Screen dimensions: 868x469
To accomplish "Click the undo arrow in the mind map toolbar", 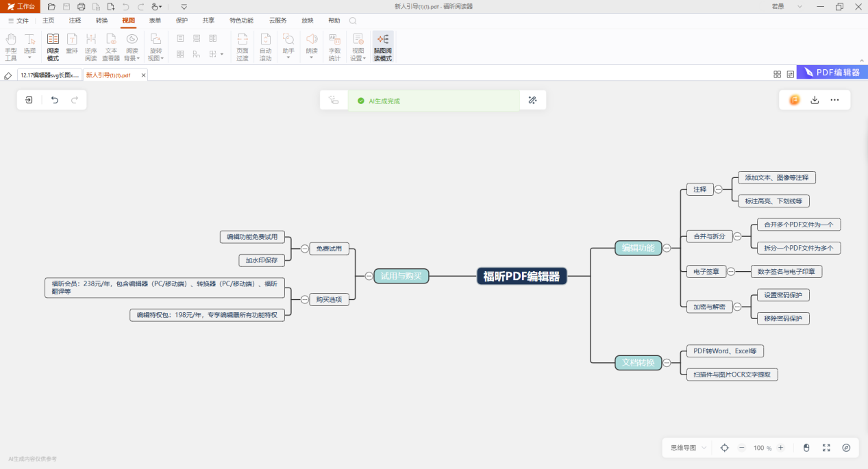I will (55, 100).
